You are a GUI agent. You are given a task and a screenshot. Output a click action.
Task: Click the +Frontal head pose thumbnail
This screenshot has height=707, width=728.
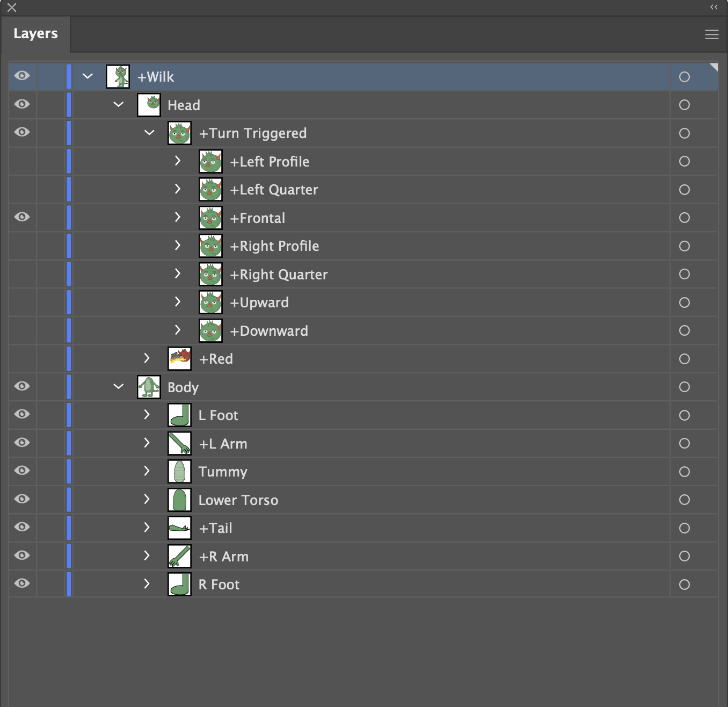pyautogui.click(x=210, y=218)
